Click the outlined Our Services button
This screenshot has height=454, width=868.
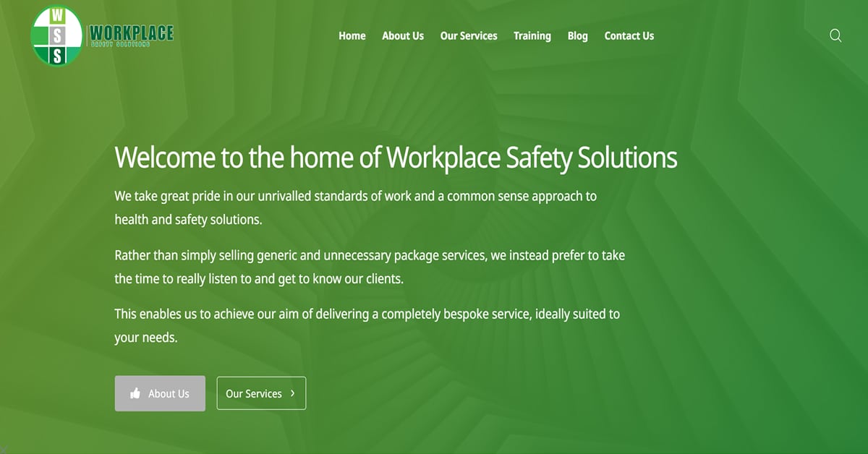tap(261, 393)
